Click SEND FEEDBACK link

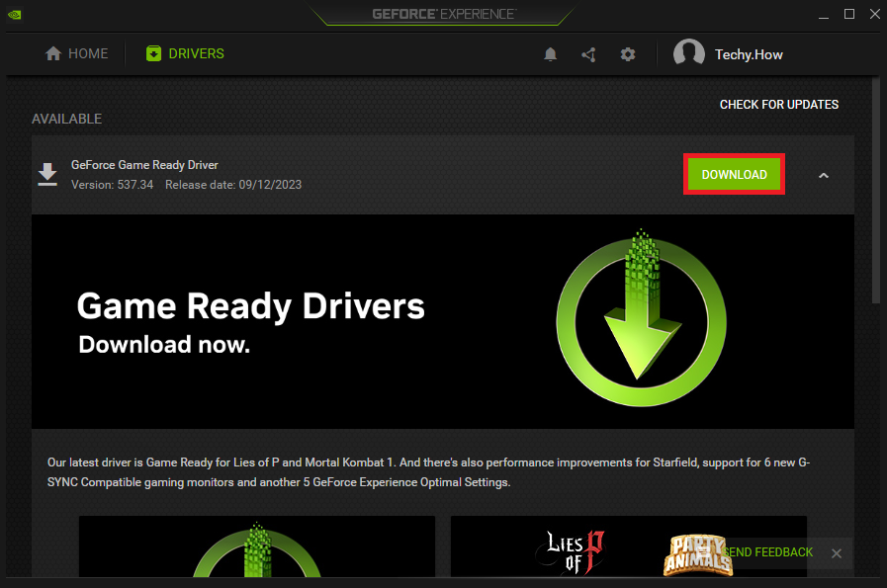pos(767,552)
